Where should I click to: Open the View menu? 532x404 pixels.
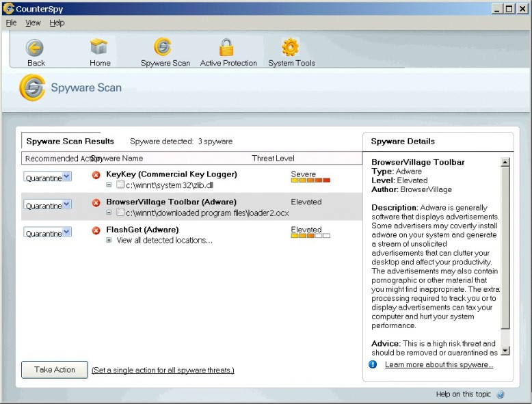33,23
